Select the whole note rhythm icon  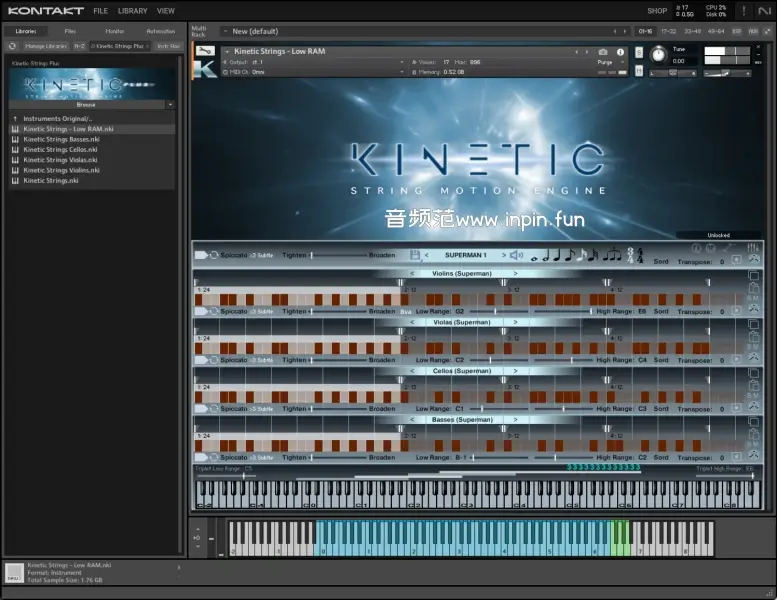coord(533,258)
